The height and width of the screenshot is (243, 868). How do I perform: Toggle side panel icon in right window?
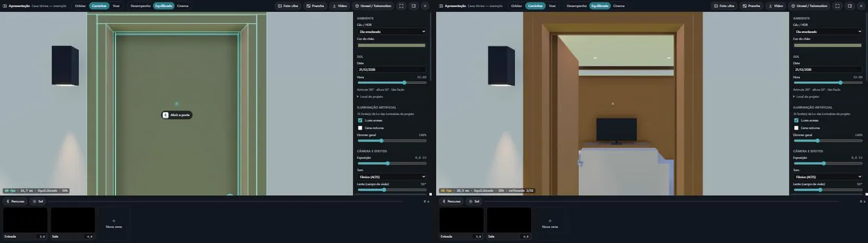[850, 6]
